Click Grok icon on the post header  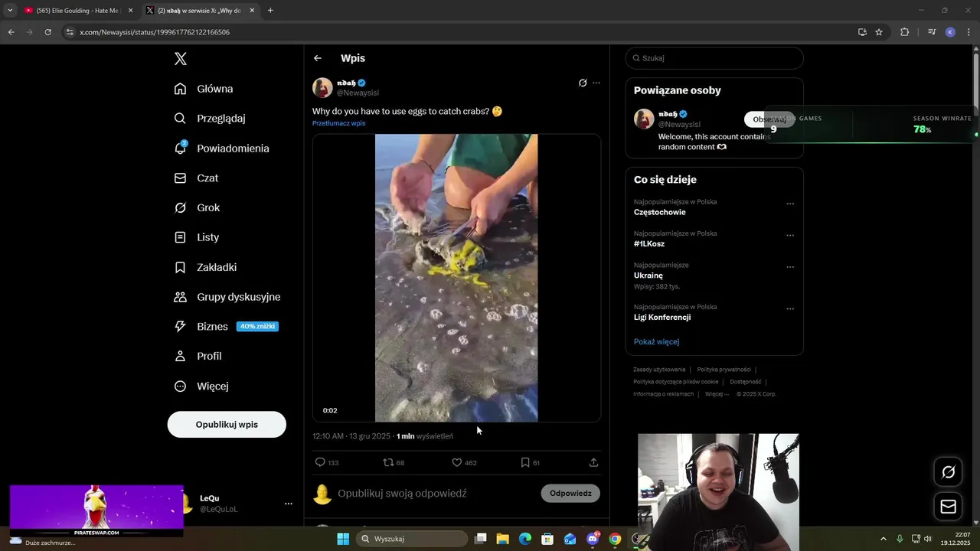pos(583,83)
